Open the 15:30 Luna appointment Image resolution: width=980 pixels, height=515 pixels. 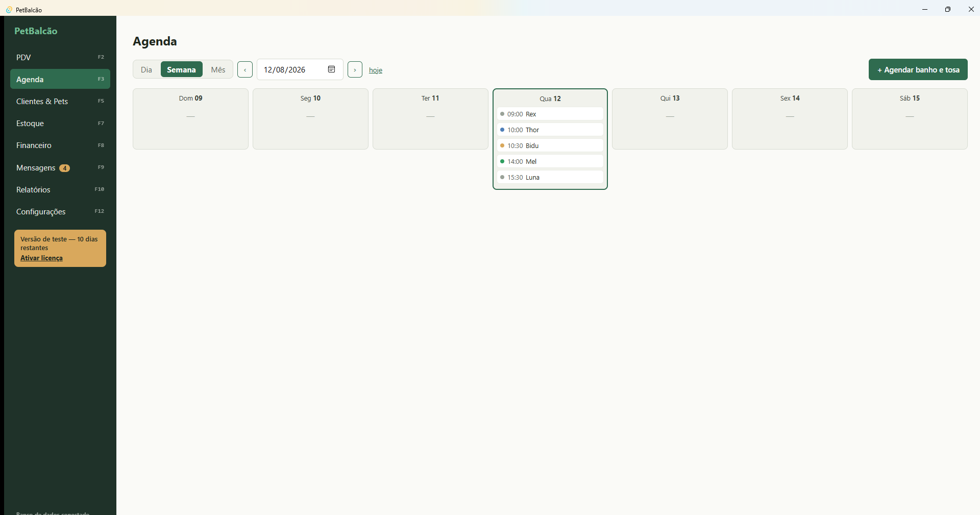coord(550,177)
